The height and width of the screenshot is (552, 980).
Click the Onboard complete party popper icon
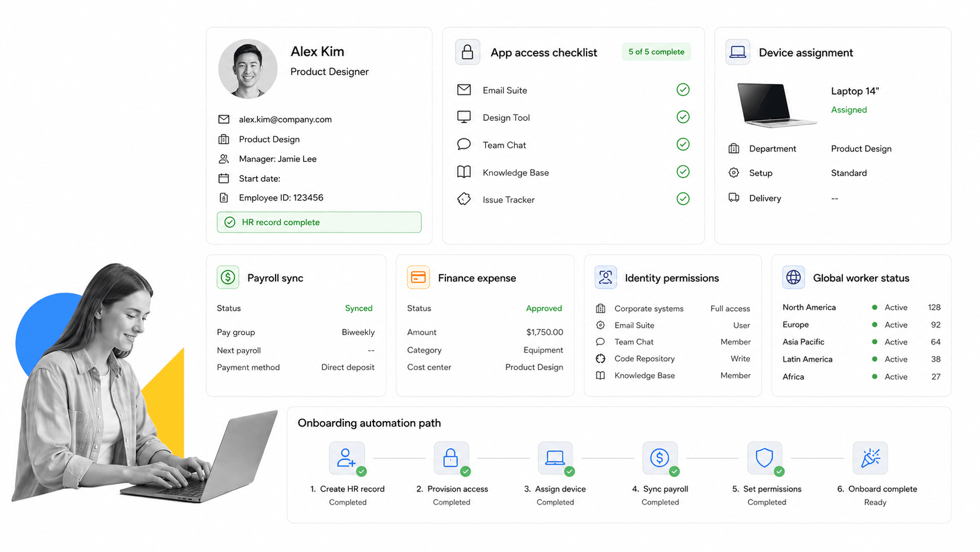coord(870,458)
